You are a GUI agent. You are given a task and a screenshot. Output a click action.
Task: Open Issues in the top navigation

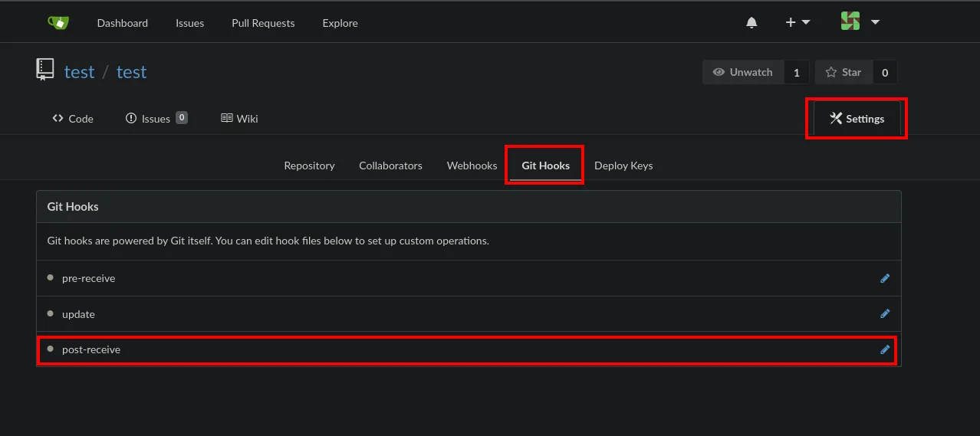pos(189,23)
